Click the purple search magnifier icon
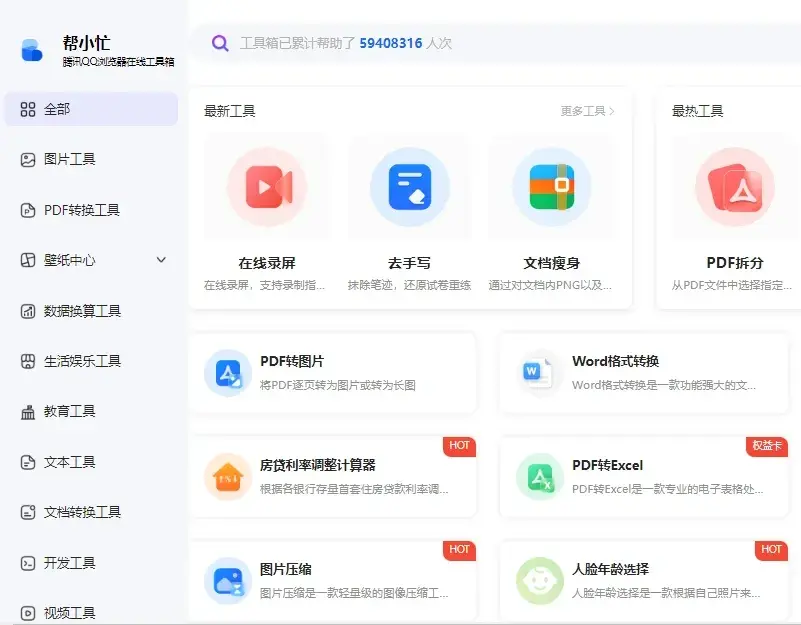801x625 pixels. (x=220, y=43)
